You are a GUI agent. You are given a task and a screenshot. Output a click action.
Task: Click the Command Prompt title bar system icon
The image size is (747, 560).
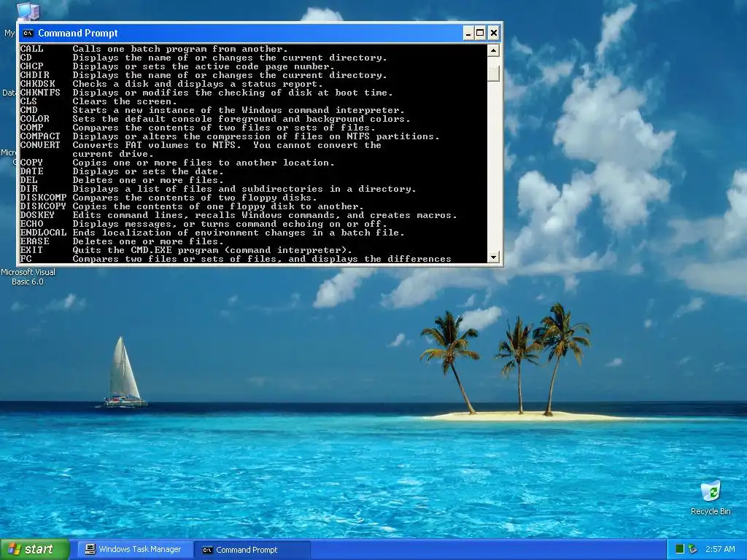(28, 33)
